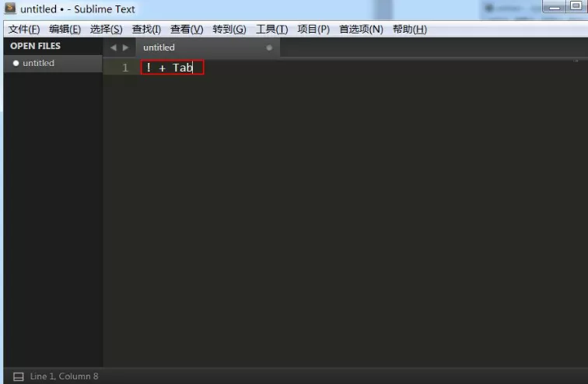588x384 pixels.
Task: Open the 项目(P) menu
Action: [313, 30]
